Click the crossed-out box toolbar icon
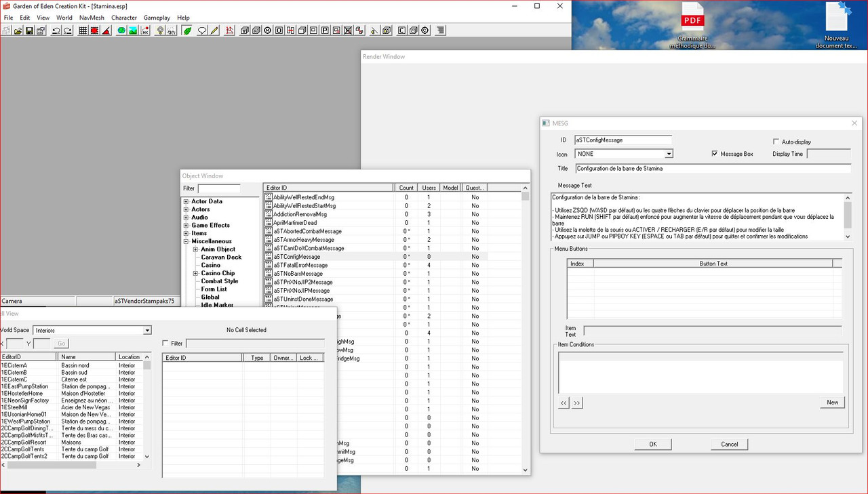The width and height of the screenshot is (868, 494). pyautogui.click(x=348, y=30)
